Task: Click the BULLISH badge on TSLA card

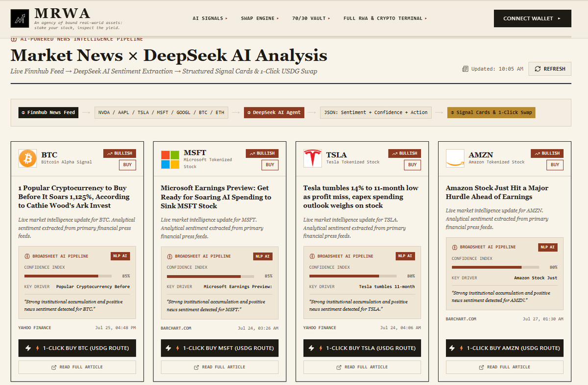Action: click(405, 154)
